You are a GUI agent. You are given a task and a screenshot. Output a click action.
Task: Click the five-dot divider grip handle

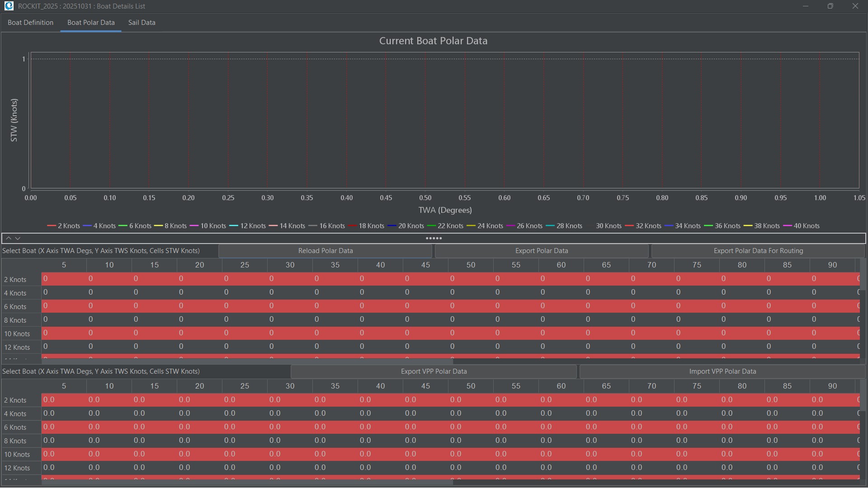(x=434, y=238)
